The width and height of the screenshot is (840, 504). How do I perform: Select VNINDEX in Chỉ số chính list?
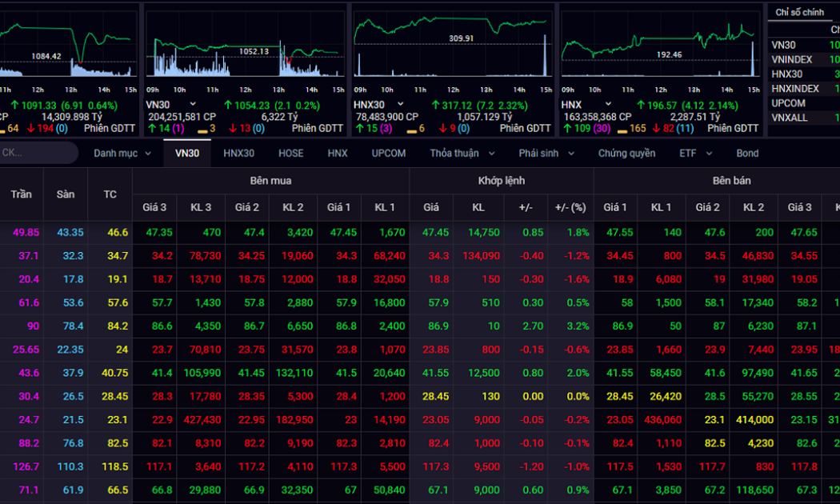[x=791, y=60]
